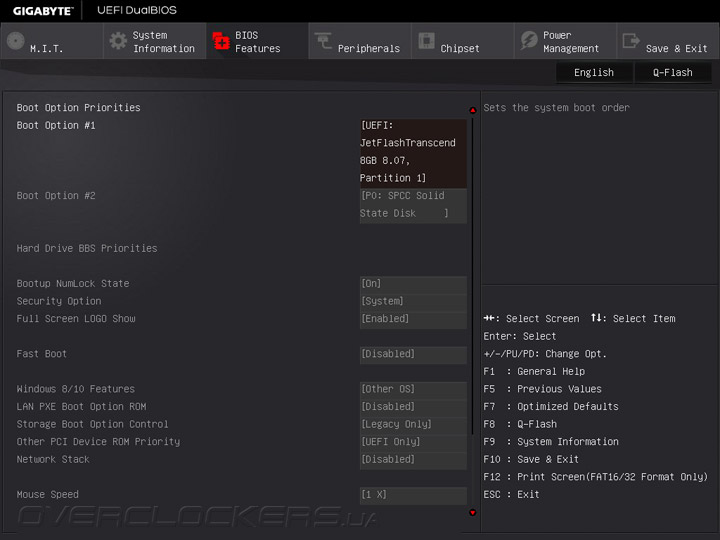Image resolution: width=720 pixels, height=540 pixels.
Task: Launch the Q-Flash utility button
Action: point(673,73)
